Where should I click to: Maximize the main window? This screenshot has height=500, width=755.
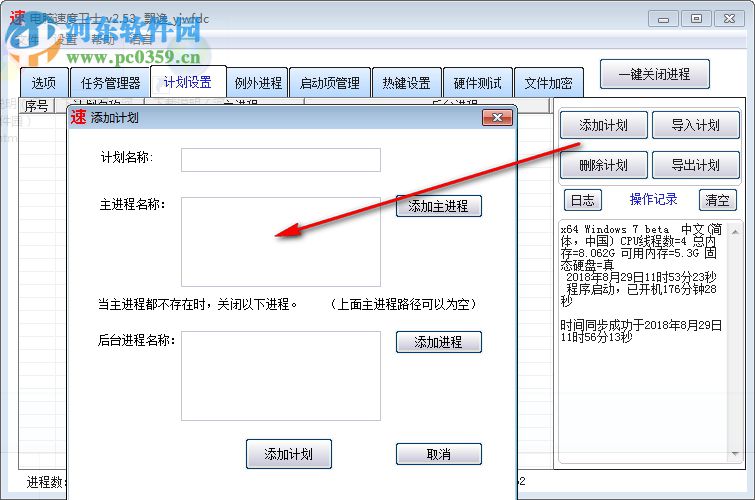(x=696, y=19)
